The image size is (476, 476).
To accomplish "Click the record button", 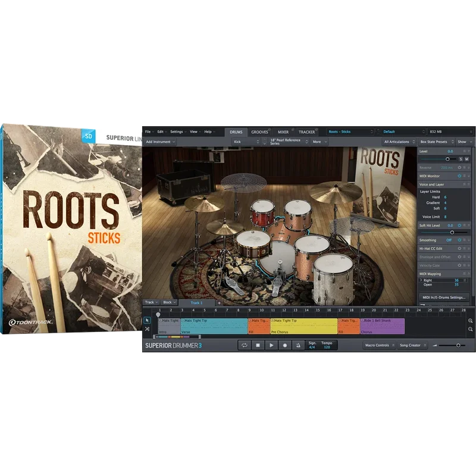I will pyautogui.click(x=285, y=345).
